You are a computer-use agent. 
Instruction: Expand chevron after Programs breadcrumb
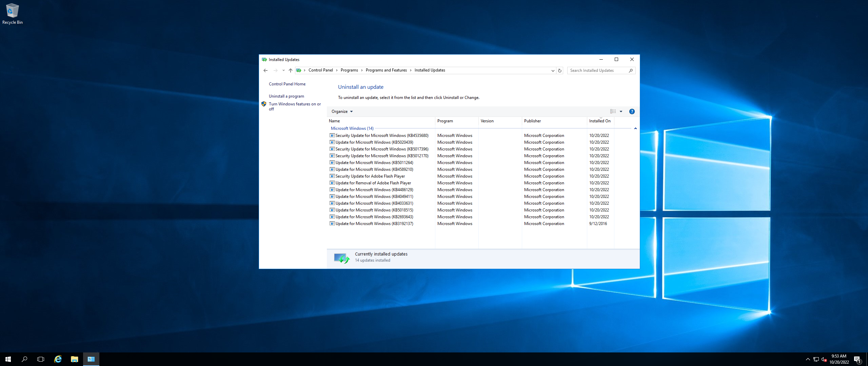tap(362, 70)
